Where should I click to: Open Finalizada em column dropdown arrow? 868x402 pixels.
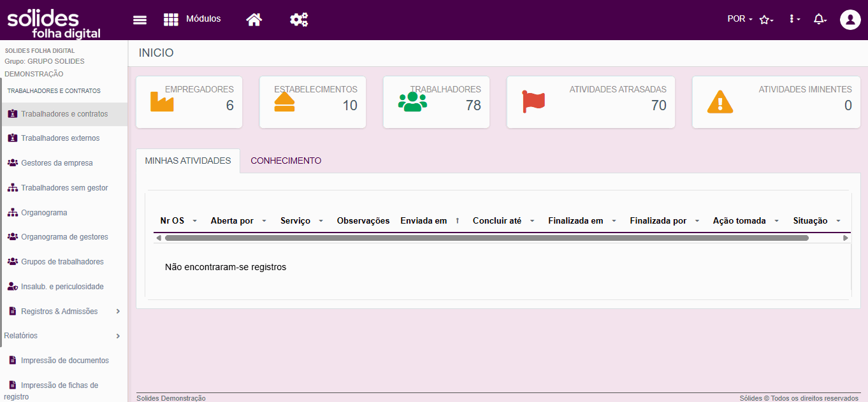pyautogui.click(x=613, y=221)
